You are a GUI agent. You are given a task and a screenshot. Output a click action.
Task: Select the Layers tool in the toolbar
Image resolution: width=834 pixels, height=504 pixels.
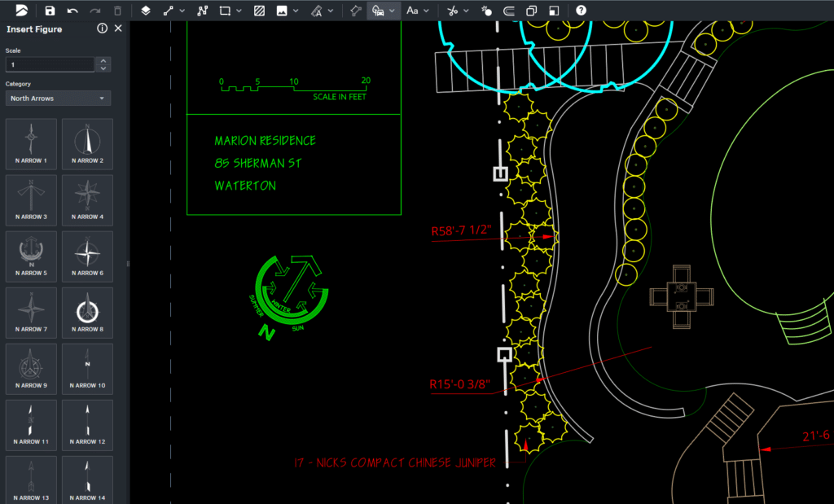(144, 11)
